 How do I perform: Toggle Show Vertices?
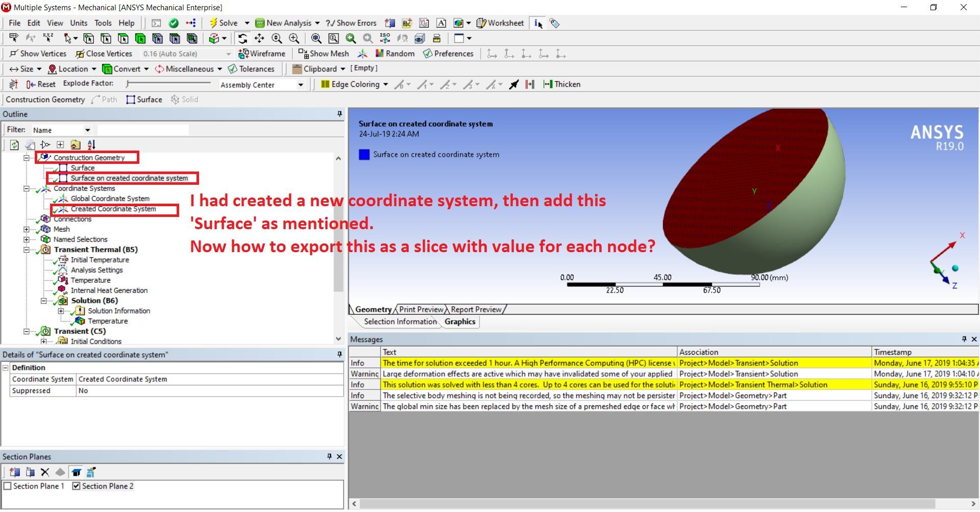click(38, 54)
